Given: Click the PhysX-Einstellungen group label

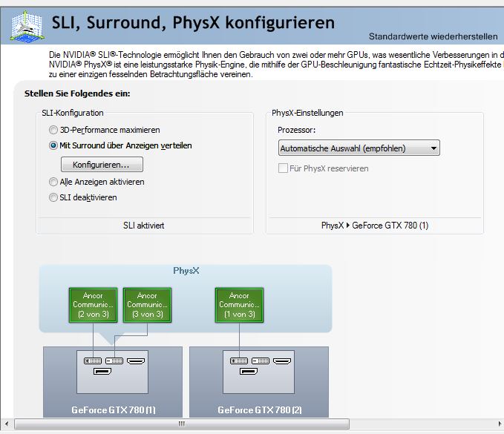Looking at the screenshot, I should (x=307, y=113).
